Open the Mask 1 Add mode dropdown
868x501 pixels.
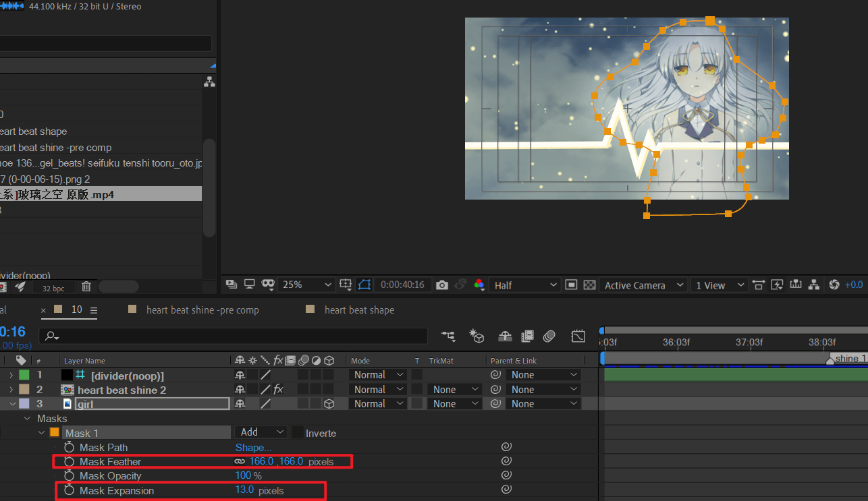point(262,433)
